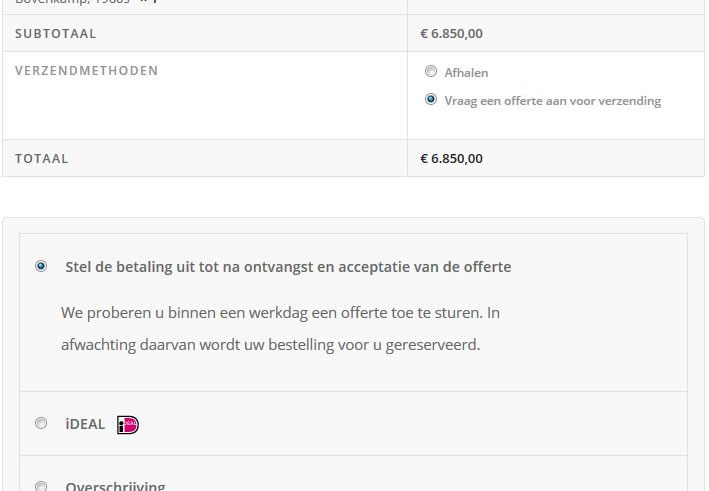The width and height of the screenshot is (709, 491).
Task: Click the 'iDEAL' text label
Action: [85, 424]
